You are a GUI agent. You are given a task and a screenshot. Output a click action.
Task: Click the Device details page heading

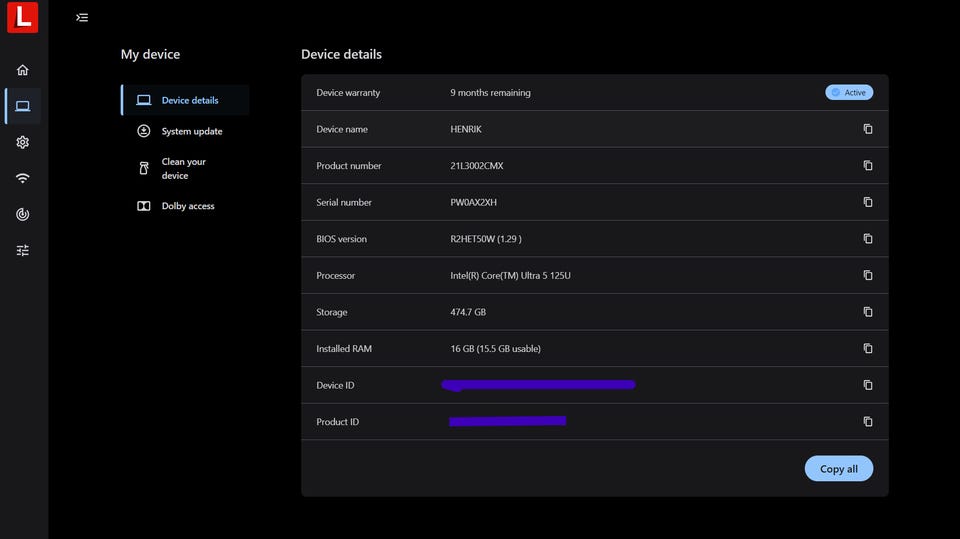(342, 55)
